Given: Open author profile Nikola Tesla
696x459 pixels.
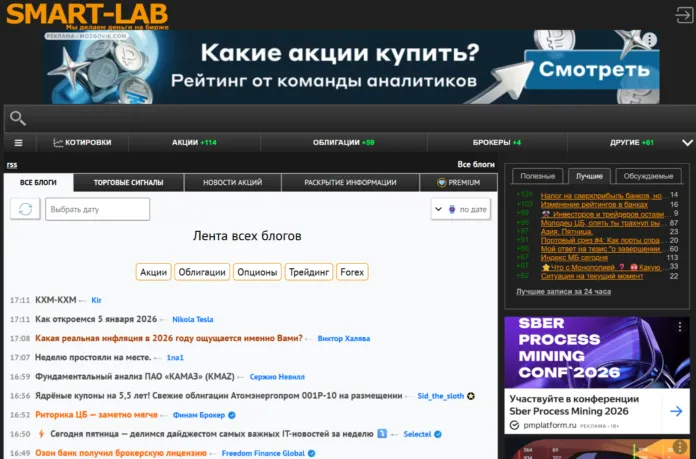Looking at the screenshot, I should click(193, 319).
